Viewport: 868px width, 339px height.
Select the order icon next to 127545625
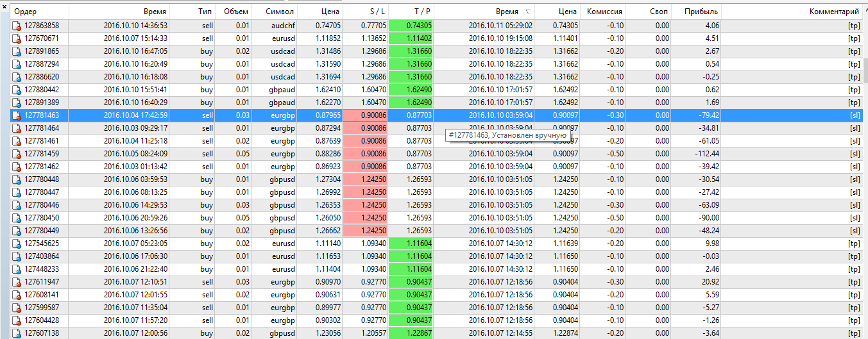[17, 244]
